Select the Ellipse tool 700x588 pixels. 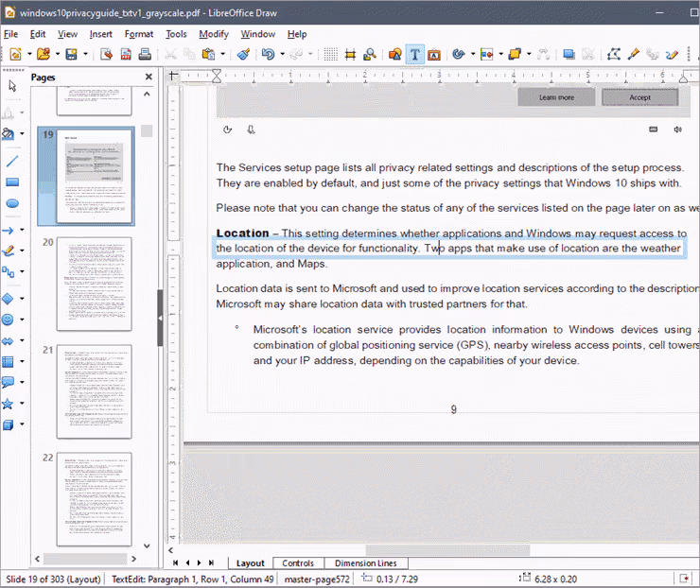[x=12, y=203]
